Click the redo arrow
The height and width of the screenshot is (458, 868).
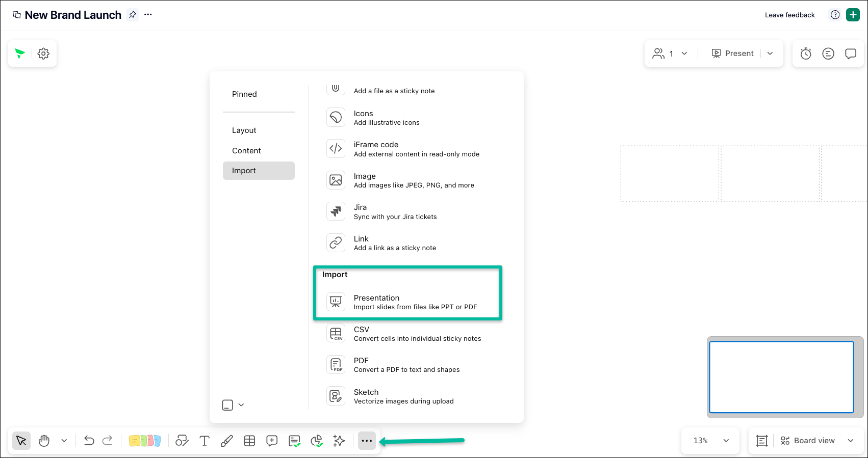[x=108, y=441]
